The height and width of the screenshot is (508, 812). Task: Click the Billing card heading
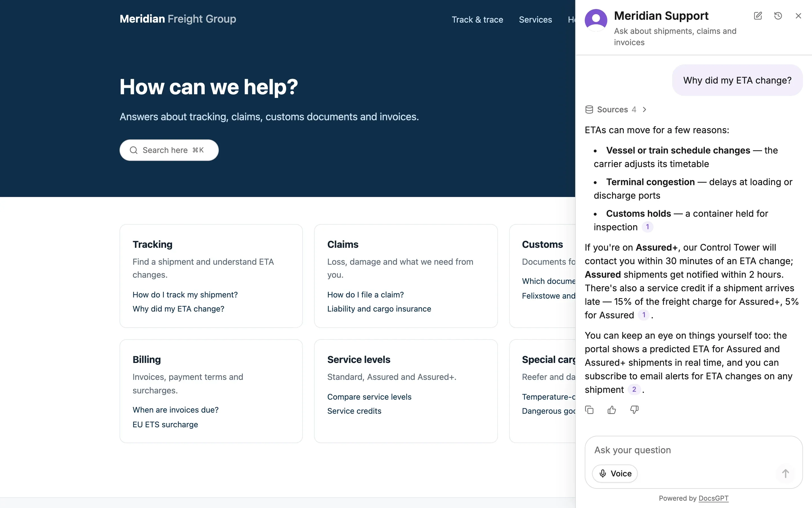147,360
